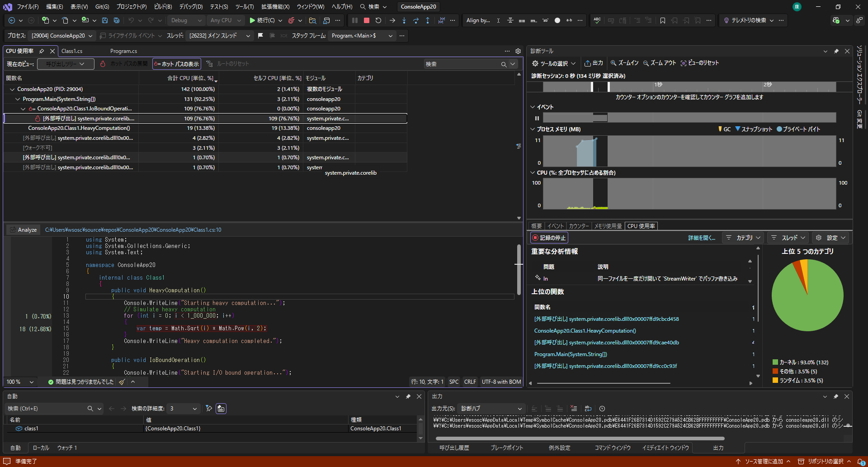Viewport: 868px width, 467px height.
Task: Stop debugging with the red square icon
Action: [367, 20]
